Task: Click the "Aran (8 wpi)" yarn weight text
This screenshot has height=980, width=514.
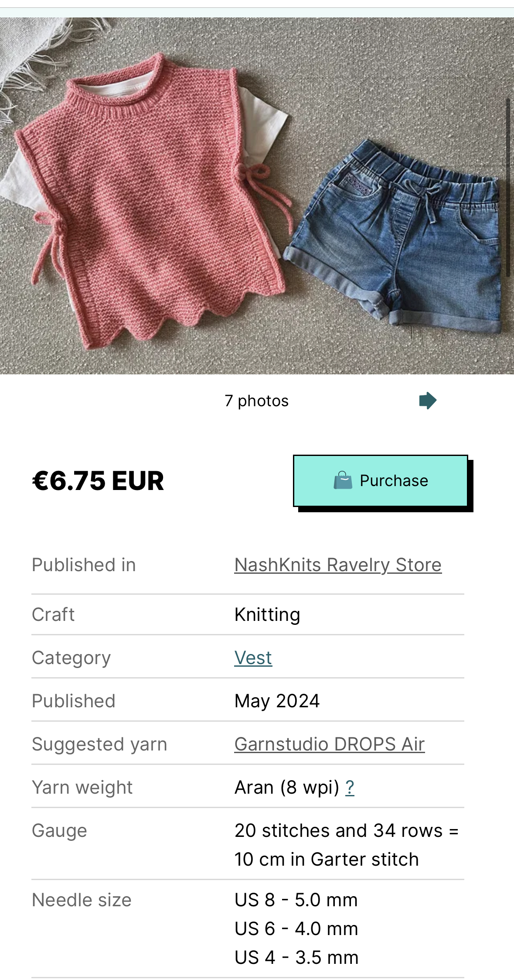Action: click(x=286, y=788)
